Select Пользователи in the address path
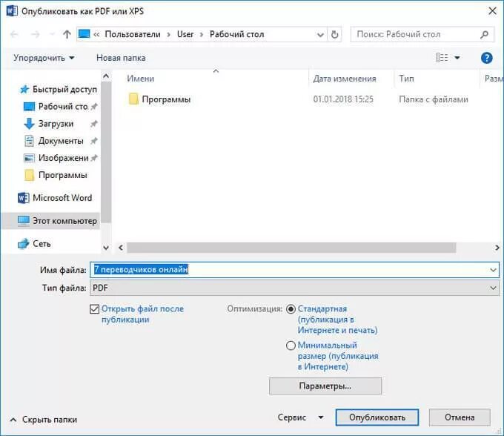Image resolution: width=504 pixels, height=436 pixels. pos(133,34)
